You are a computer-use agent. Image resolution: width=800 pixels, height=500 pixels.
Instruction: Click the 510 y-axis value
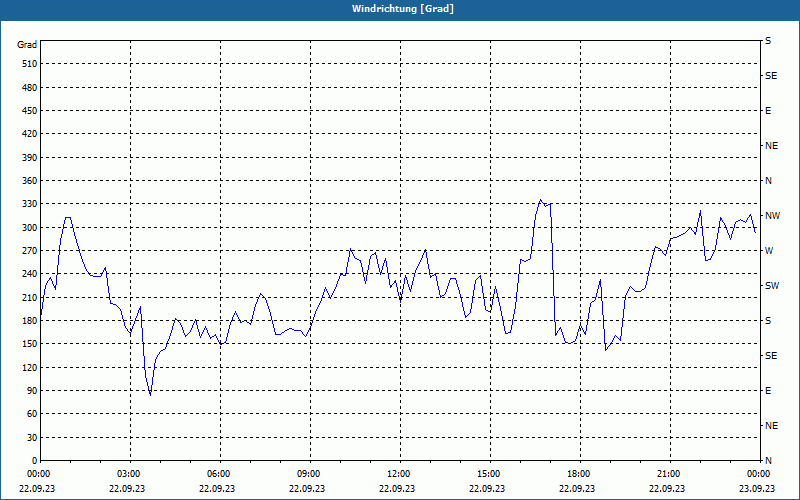(x=29, y=64)
